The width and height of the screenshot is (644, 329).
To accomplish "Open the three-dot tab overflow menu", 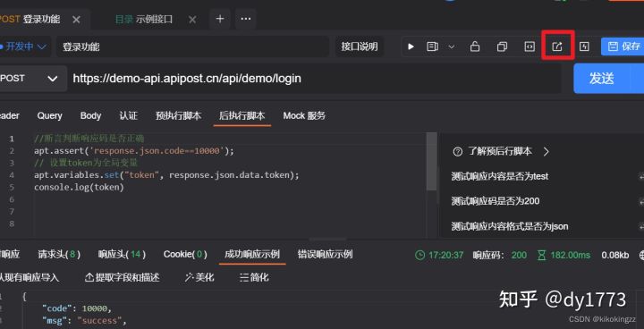I will [246, 19].
